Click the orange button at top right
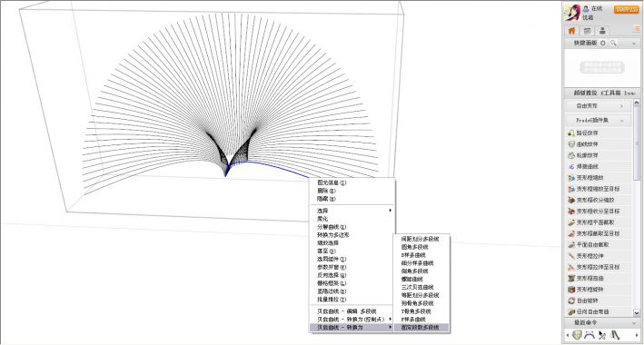The height and width of the screenshot is (345, 644). tap(627, 9)
